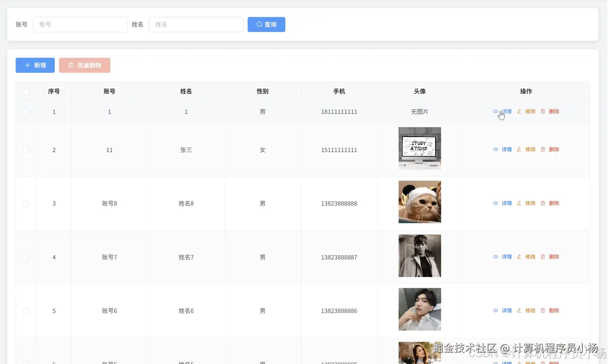Click the edit pencil icon in 张三 row

pos(519,149)
